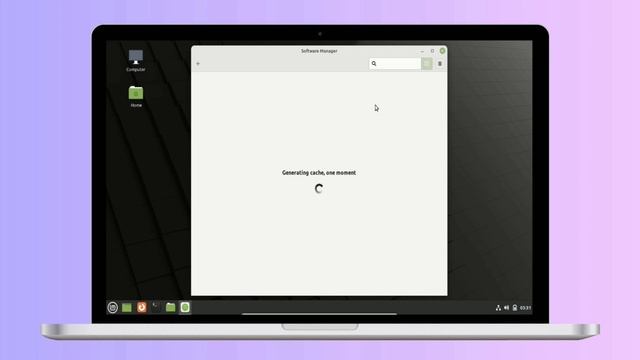Minimize the Software Manager window
The image size is (640, 360).
tap(422, 51)
